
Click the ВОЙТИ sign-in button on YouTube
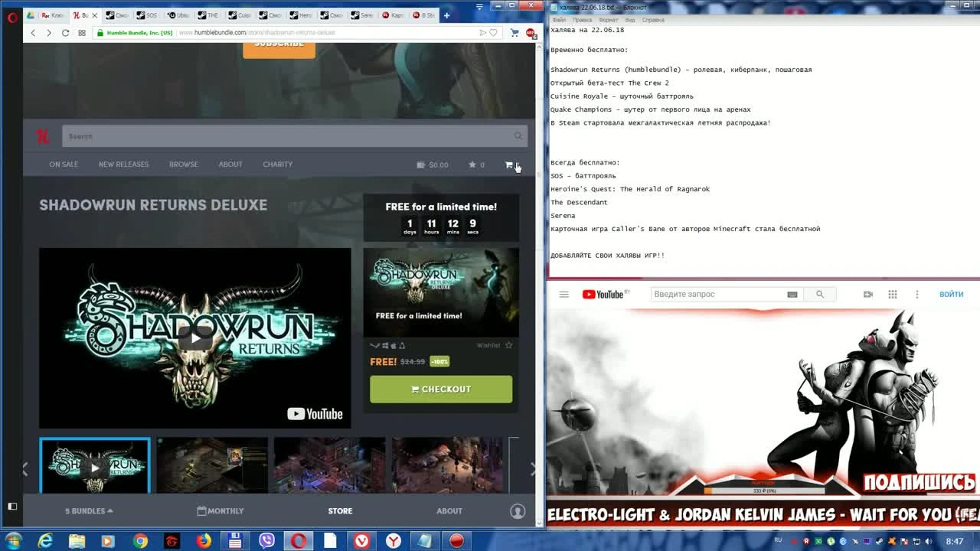(x=951, y=294)
